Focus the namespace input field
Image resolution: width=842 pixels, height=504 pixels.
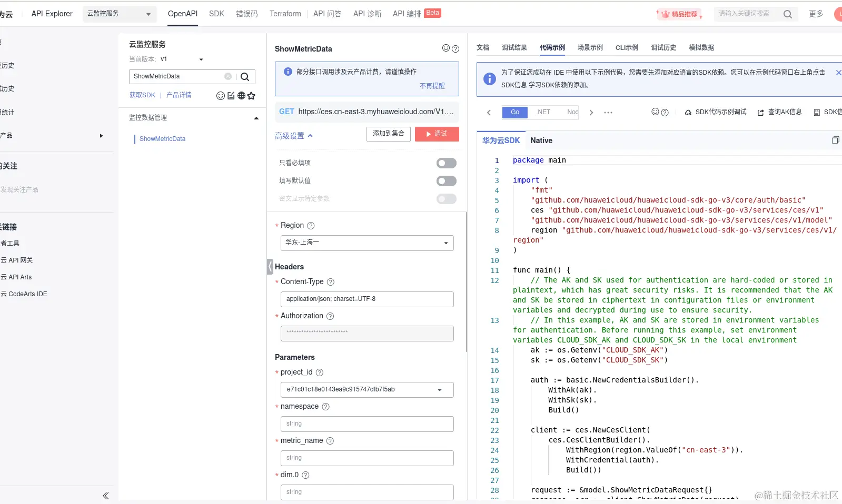coord(367,424)
